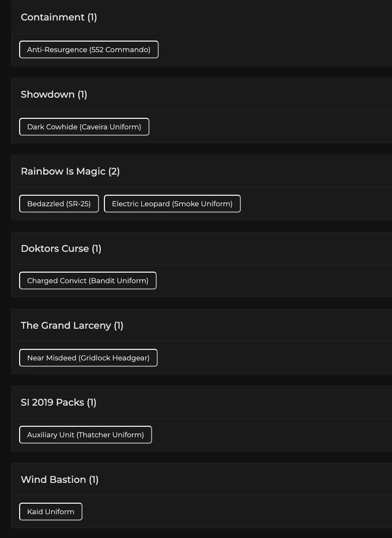
Task: Click empty panel area beside Kaid Uniform
Action: (x=231, y=512)
